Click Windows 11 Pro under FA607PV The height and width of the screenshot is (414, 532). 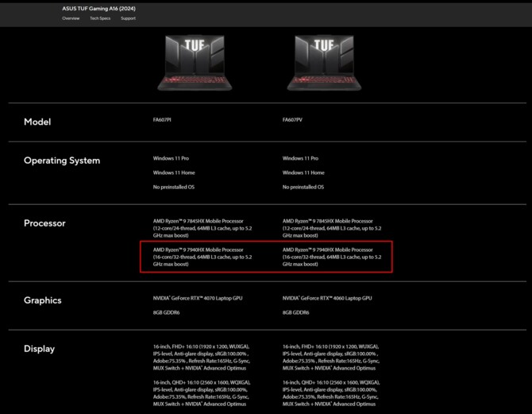(x=300, y=158)
